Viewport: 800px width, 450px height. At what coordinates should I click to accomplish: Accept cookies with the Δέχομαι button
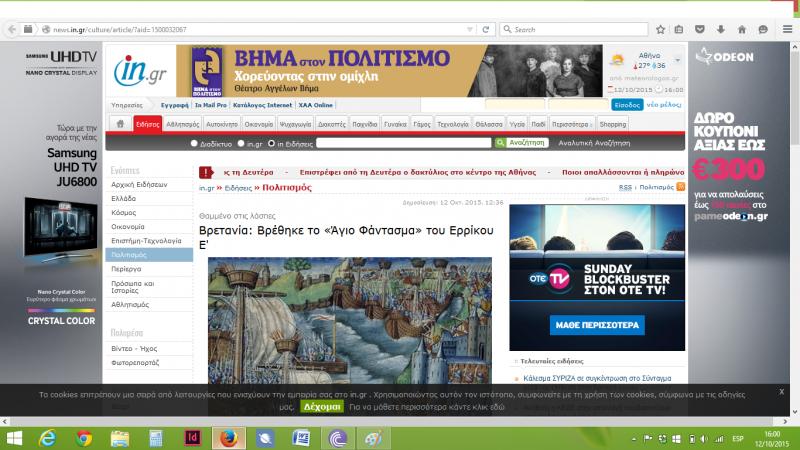coord(322,407)
